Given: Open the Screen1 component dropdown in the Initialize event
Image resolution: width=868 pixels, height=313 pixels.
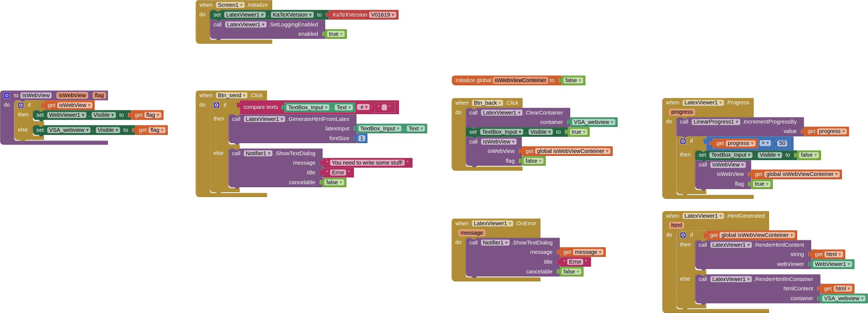Looking at the screenshot, I should [x=230, y=5].
